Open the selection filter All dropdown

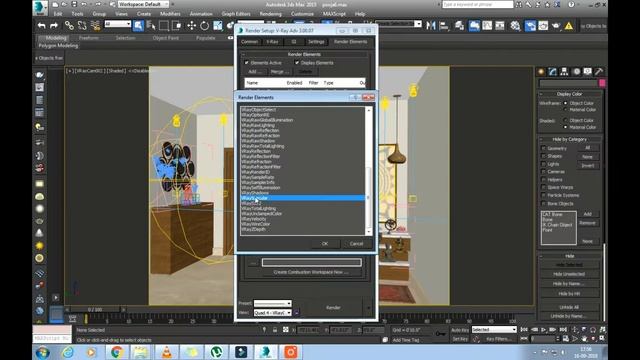pos(118,24)
